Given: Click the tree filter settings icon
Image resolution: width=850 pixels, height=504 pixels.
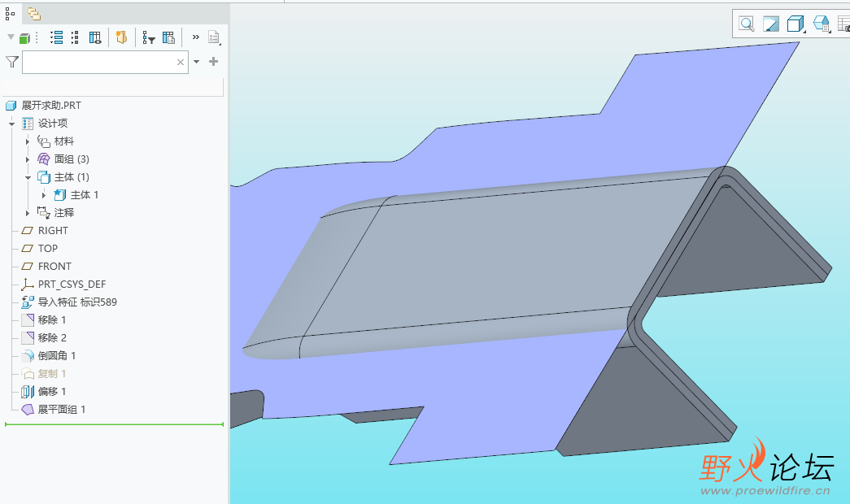Looking at the screenshot, I should tap(149, 37).
